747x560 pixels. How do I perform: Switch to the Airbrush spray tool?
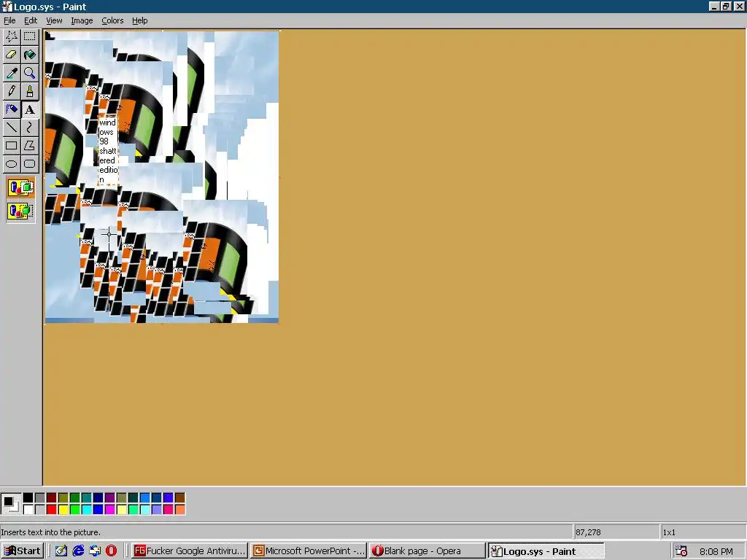click(x=12, y=109)
